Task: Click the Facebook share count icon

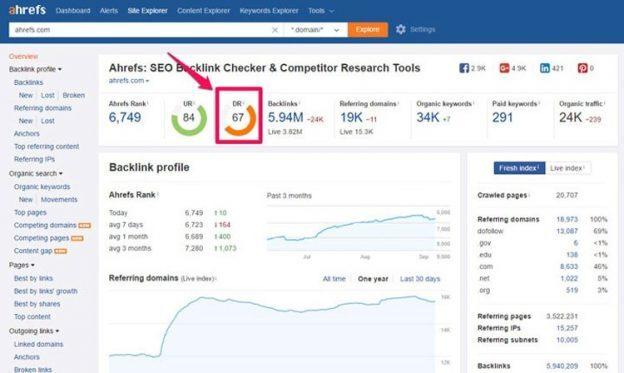Action: 464,68
